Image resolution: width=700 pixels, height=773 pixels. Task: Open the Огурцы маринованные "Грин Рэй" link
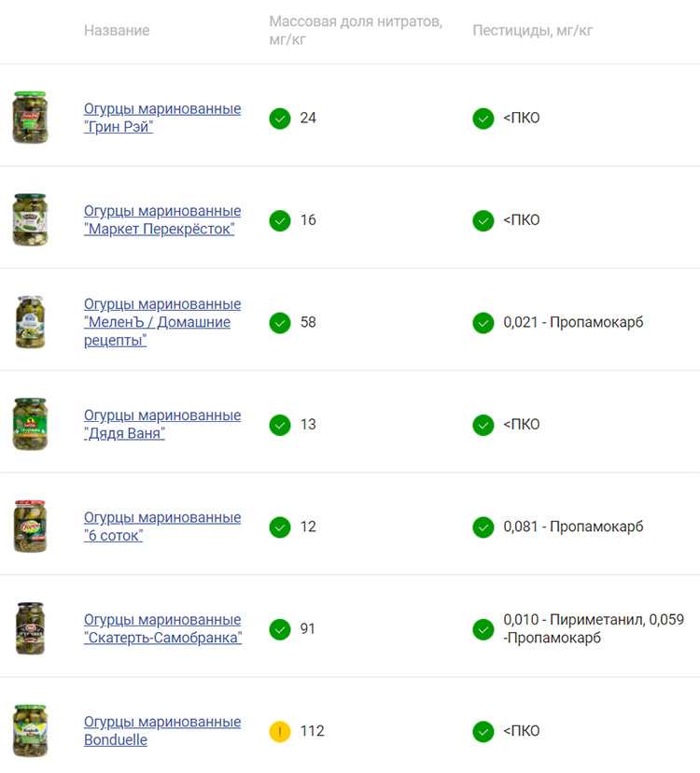point(162,118)
